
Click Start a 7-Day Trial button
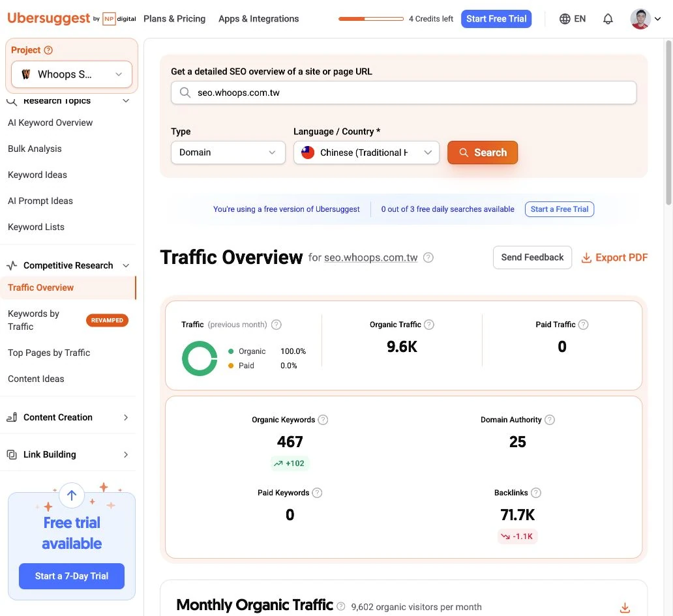[72, 576]
